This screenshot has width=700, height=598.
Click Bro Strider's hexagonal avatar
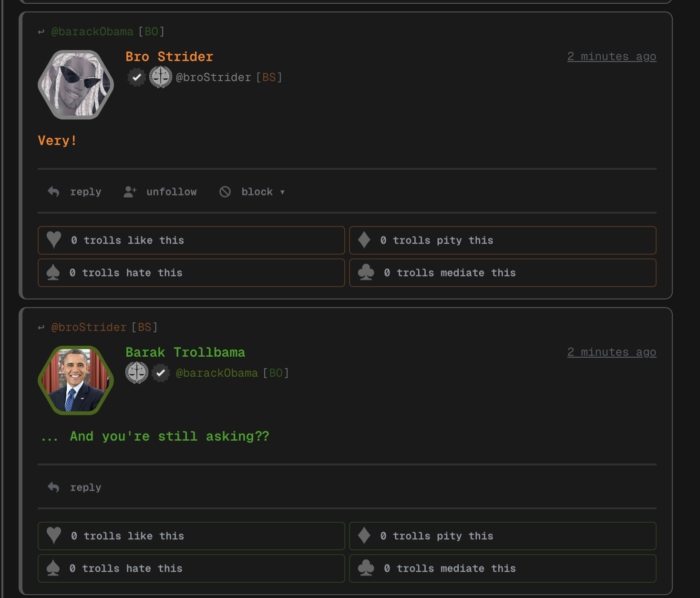[x=76, y=85]
